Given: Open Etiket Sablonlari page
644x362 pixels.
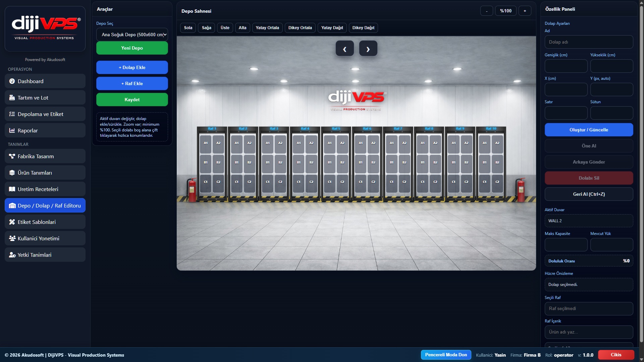Looking at the screenshot, I should [x=45, y=222].
